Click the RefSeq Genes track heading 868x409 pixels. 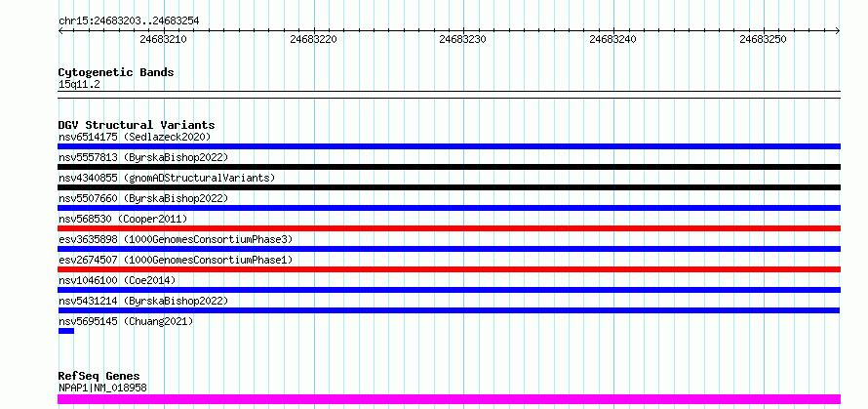(x=99, y=377)
